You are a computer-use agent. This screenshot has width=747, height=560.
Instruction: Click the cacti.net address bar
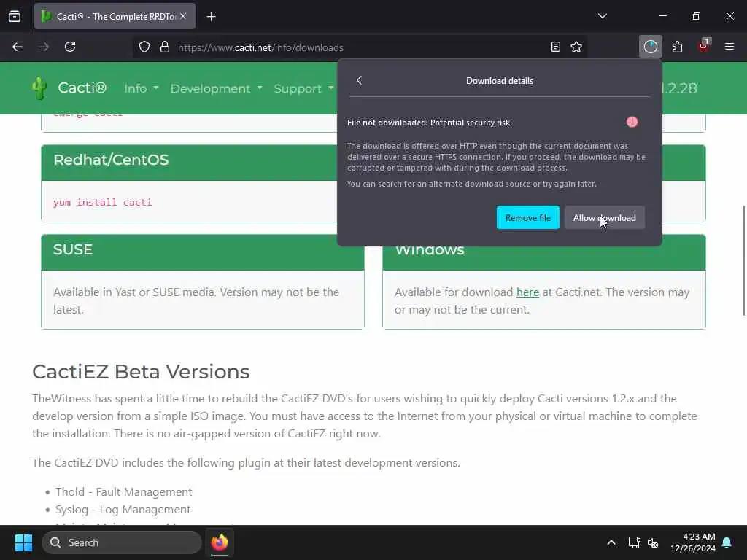tap(362, 47)
